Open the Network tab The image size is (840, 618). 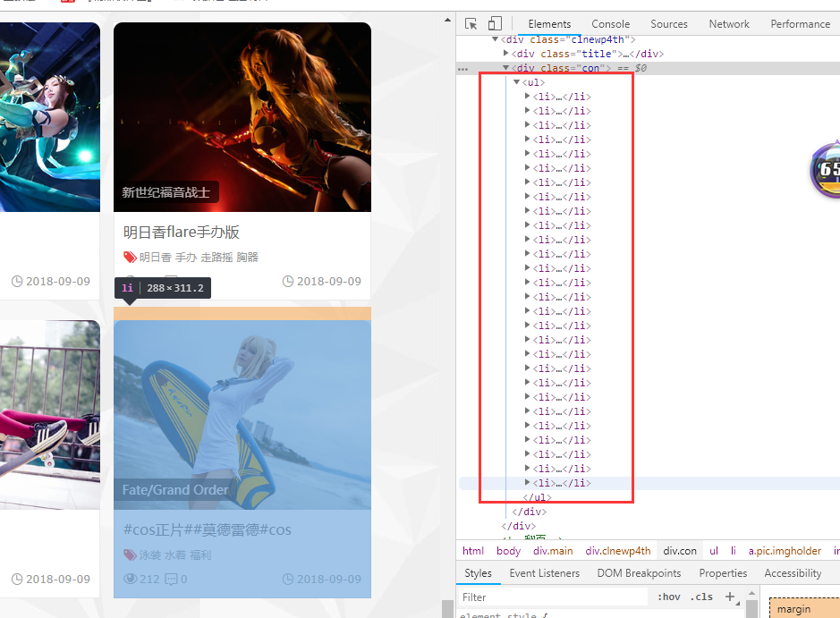(x=728, y=24)
